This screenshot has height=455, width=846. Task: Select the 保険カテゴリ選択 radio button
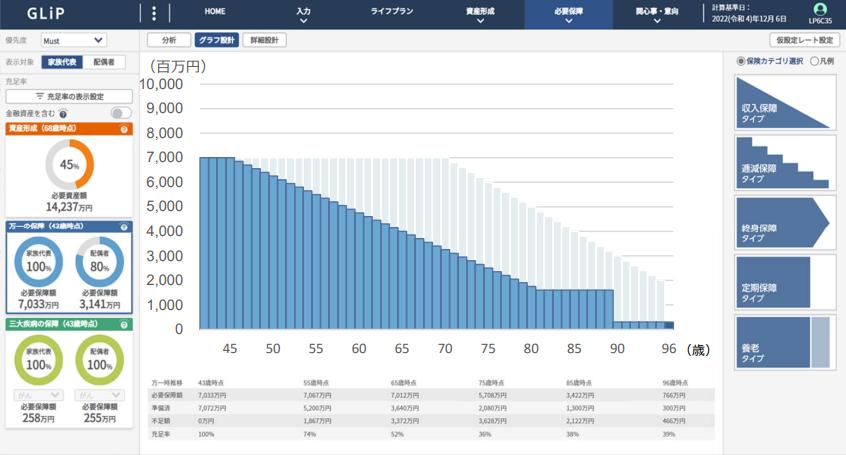point(741,61)
